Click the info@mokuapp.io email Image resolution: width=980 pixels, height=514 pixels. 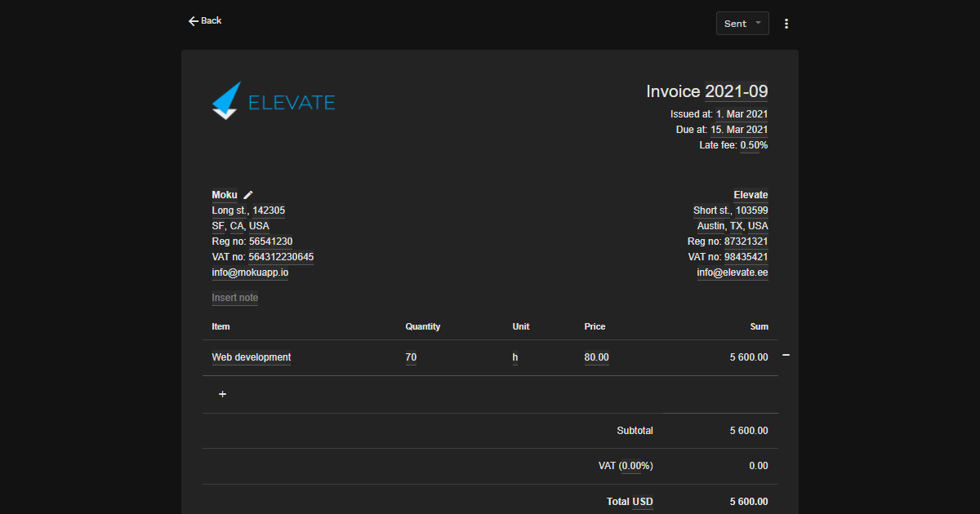(250, 273)
